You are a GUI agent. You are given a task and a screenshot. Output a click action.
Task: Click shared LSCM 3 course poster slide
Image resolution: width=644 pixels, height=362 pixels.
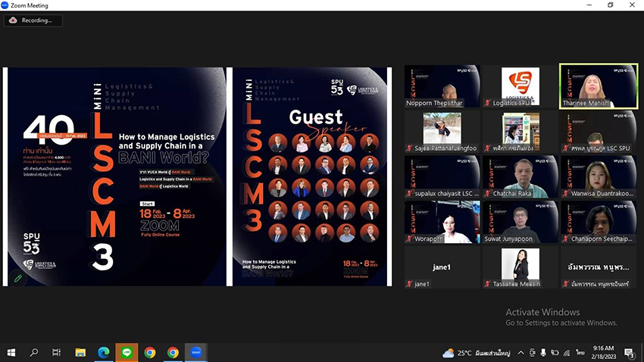point(117,176)
